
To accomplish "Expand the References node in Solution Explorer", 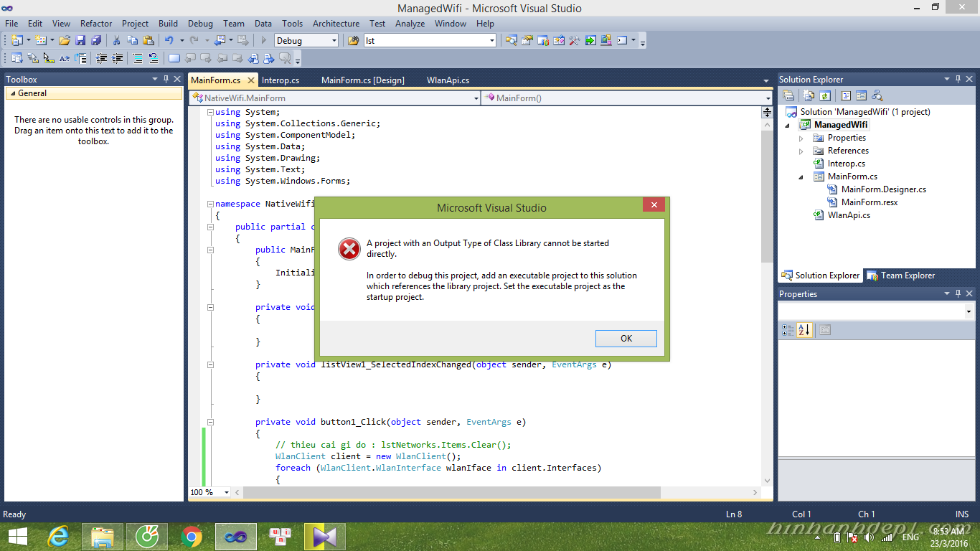I will point(801,151).
